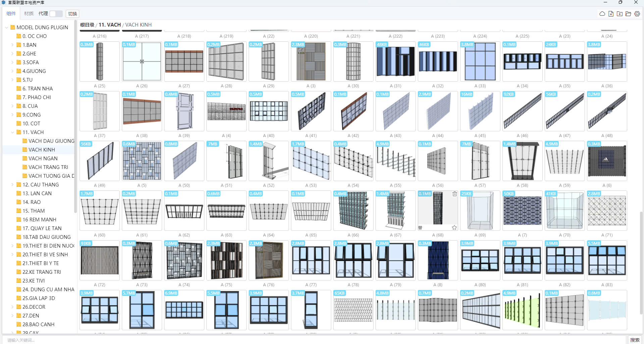Switch to the 组件 tab
Screen dimensions: 644x344
[11, 14]
